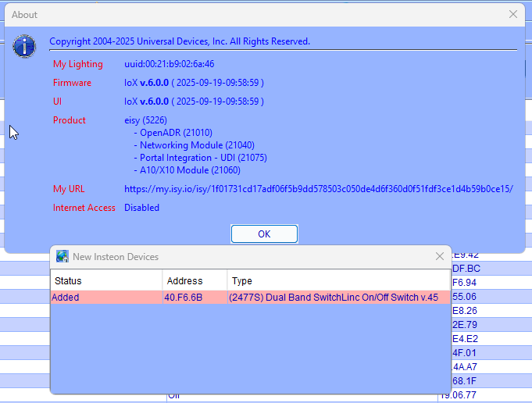Screen dimensions: 532x403
Task: Click the New Insteon Devices window icon
Action: (62, 256)
